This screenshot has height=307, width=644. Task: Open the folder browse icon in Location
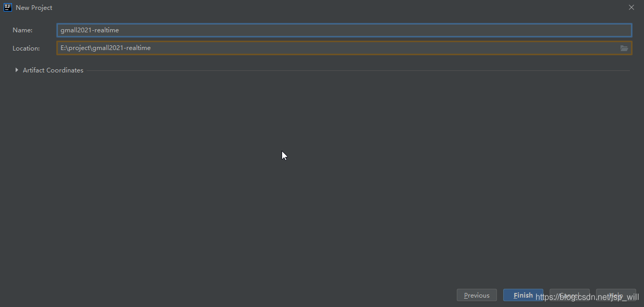(624, 48)
